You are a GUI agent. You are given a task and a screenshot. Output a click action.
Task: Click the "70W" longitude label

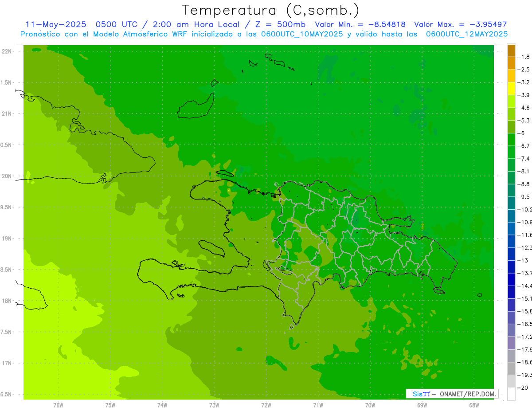(370, 405)
